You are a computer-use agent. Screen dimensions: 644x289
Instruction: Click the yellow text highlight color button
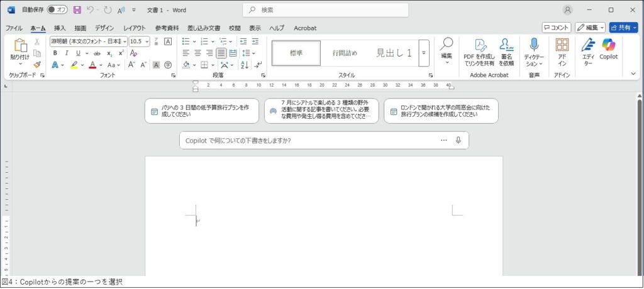[x=74, y=65]
